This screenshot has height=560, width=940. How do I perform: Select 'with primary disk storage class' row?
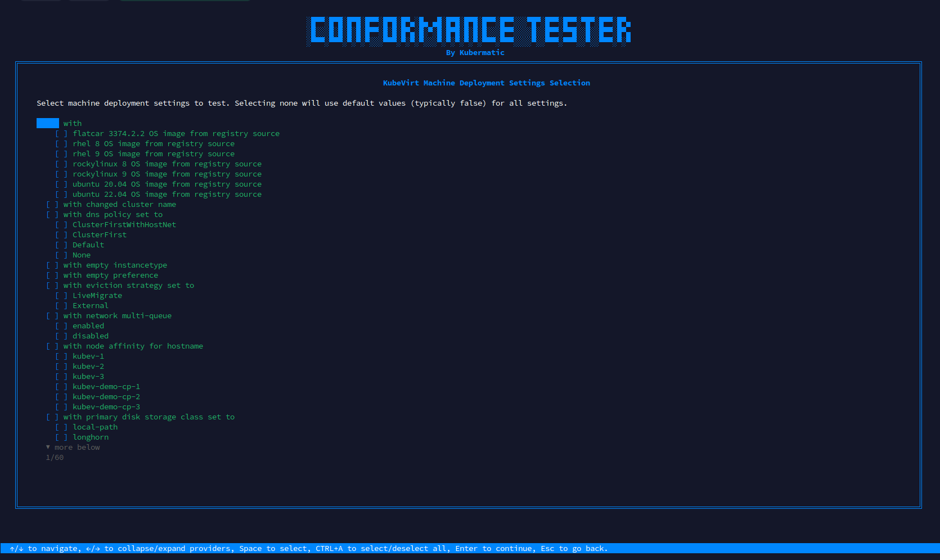tap(149, 417)
